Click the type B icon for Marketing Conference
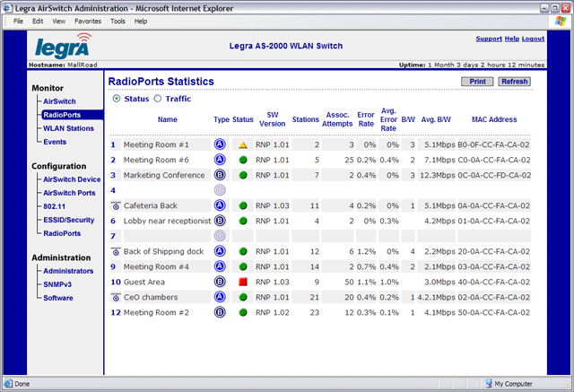This screenshot has height=392, width=574. click(220, 175)
